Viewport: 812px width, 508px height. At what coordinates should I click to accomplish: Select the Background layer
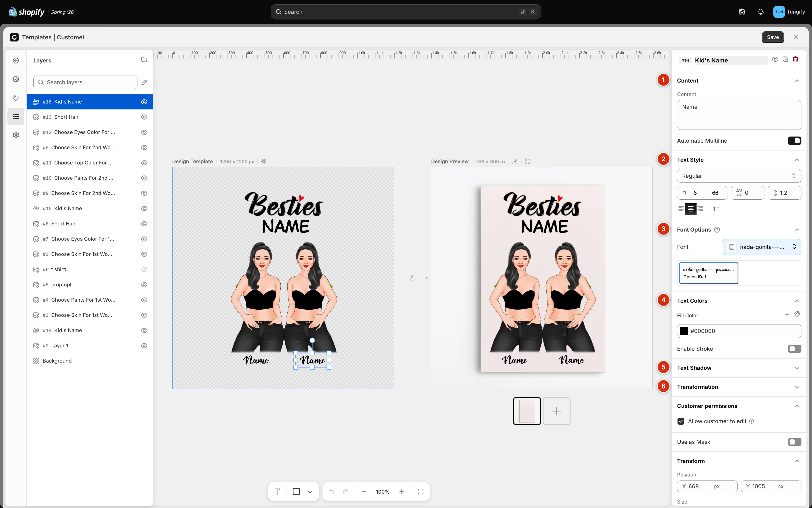click(90, 361)
